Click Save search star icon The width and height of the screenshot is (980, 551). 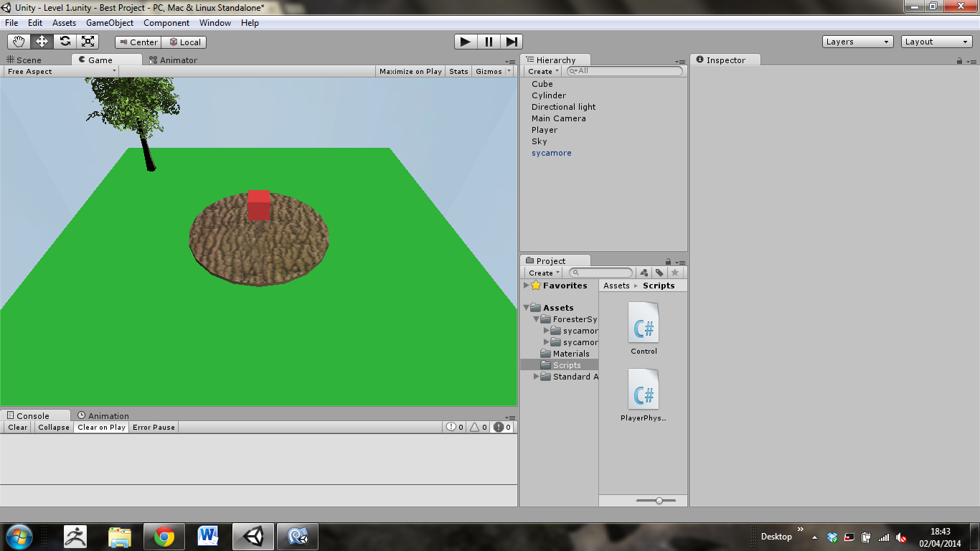click(x=675, y=273)
